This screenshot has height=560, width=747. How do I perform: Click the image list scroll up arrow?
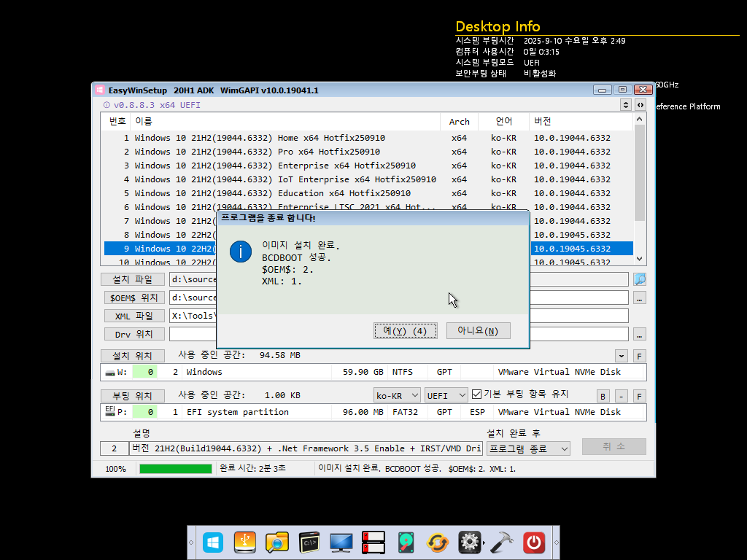(x=639, y=119)
